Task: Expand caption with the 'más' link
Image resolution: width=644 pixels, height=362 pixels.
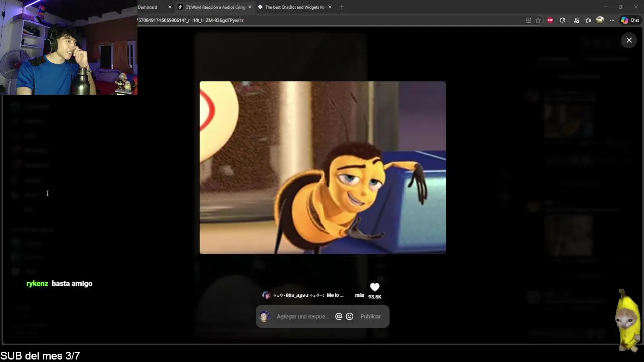Action: (359, 295)
